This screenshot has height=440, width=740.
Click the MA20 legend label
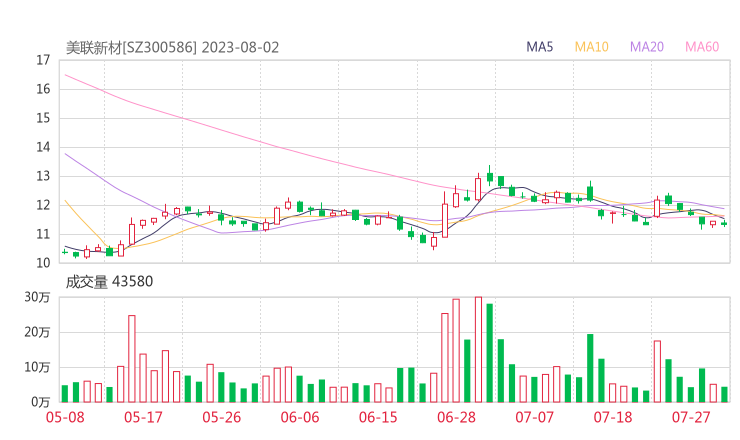point(647,47)
